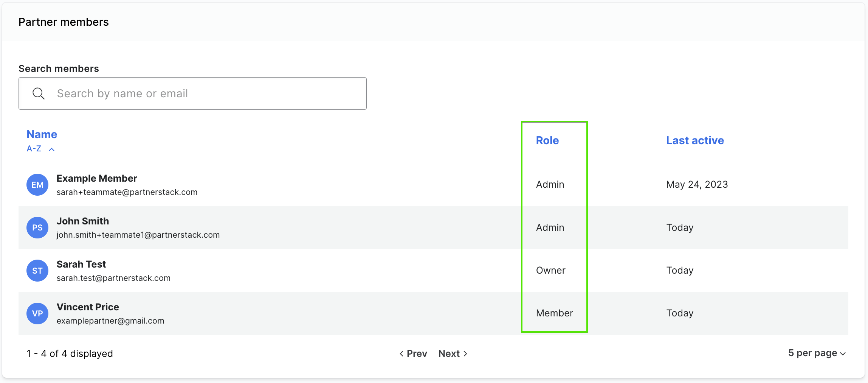
Task: Sort by the Role column header
Action: click(547, 140)
